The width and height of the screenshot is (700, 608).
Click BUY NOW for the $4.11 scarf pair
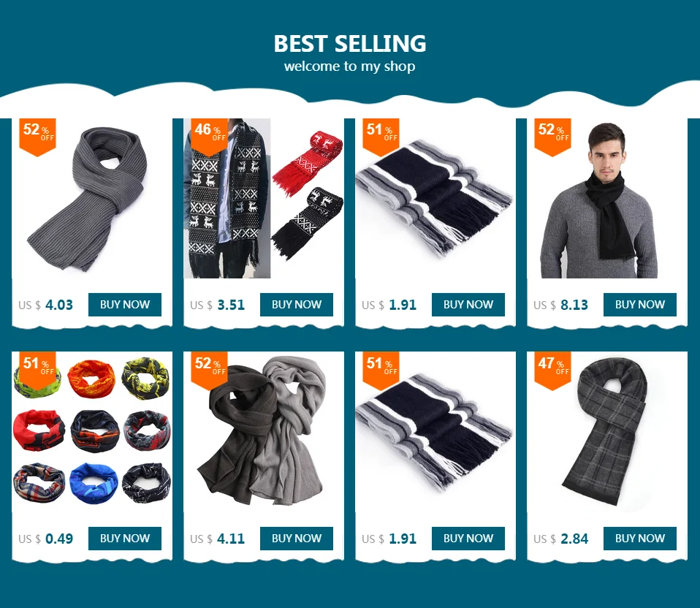coord(297,539)
